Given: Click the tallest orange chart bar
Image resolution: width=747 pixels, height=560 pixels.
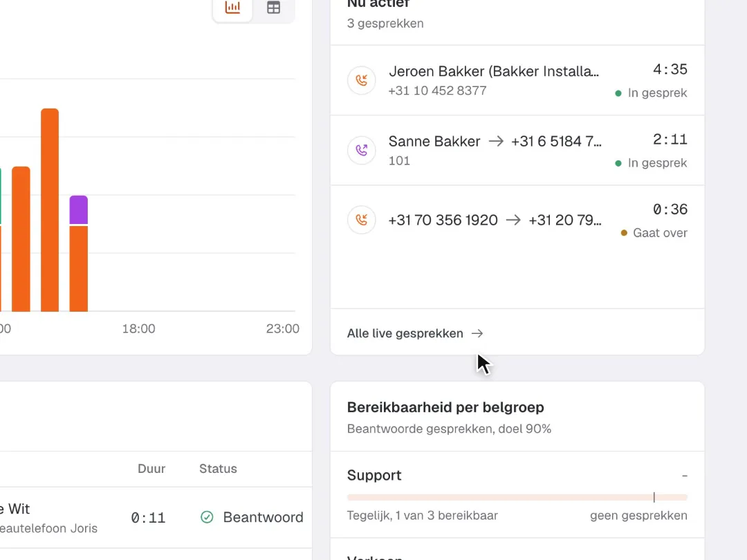Looking at the screenshot, I should tap(50, 210).
